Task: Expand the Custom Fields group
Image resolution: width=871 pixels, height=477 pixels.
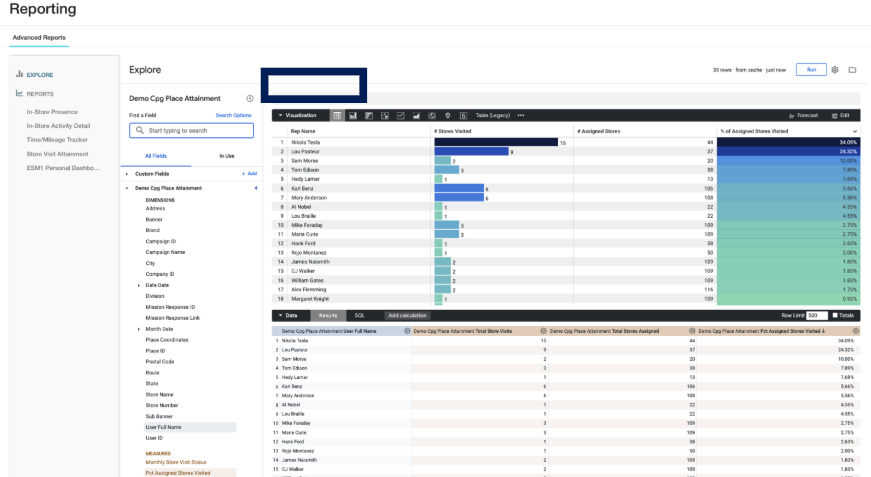Action: pyautogui.click(x=127, y=174)
